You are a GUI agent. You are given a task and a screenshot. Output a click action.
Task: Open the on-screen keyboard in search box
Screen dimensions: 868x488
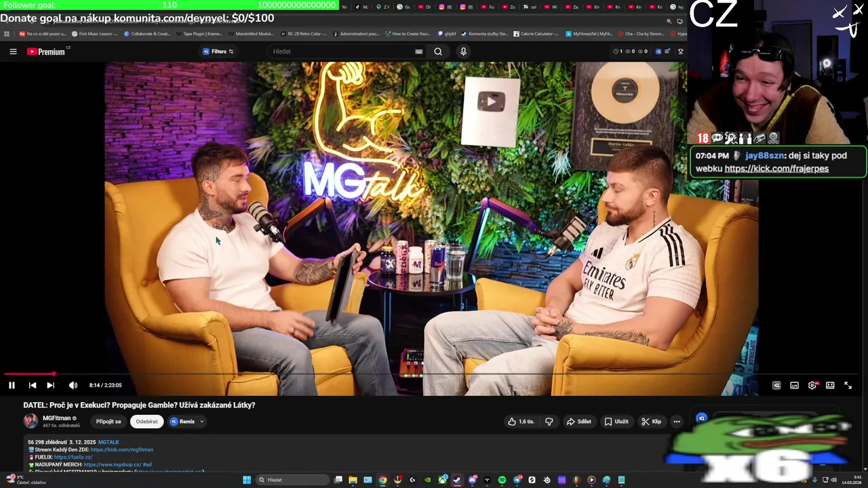tap(418, 52)
